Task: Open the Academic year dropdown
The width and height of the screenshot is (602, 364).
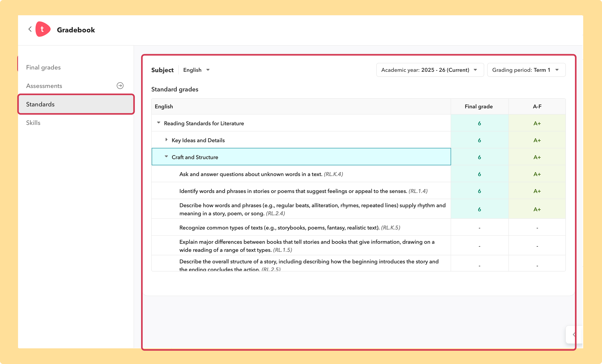Action: (x=430, y=70)
